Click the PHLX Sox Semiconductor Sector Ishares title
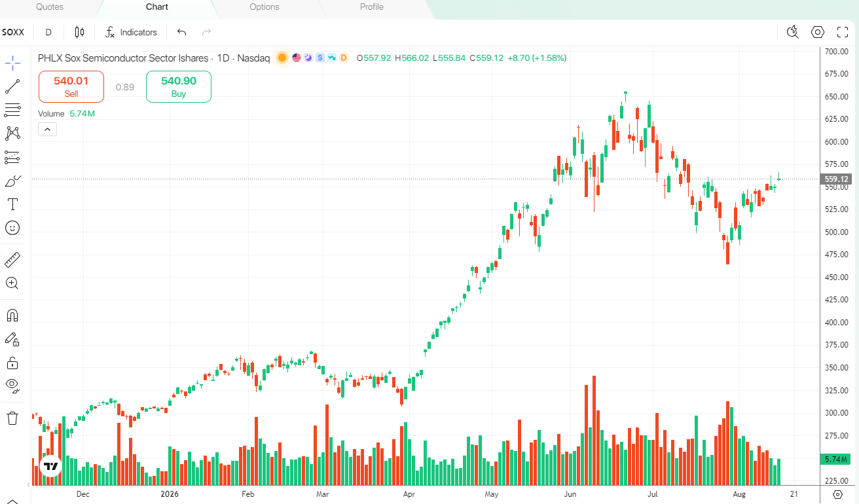Screen dimensions: 859x504 pos(123,58)
